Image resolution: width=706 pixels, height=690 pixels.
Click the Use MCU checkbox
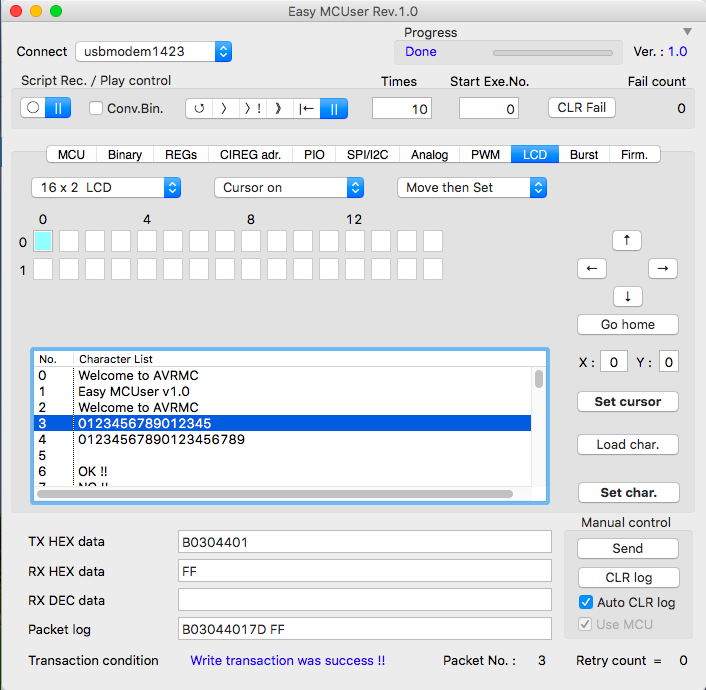coord(585,624)
